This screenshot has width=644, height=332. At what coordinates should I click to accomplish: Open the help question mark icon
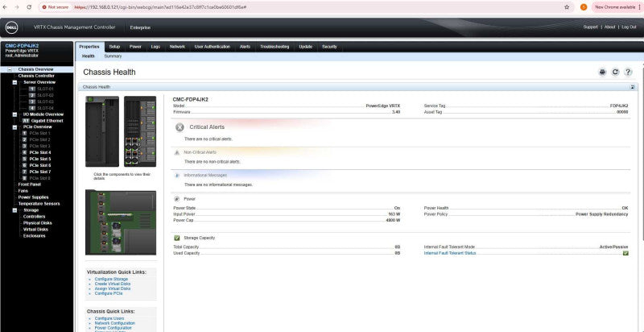pos(628,73)
